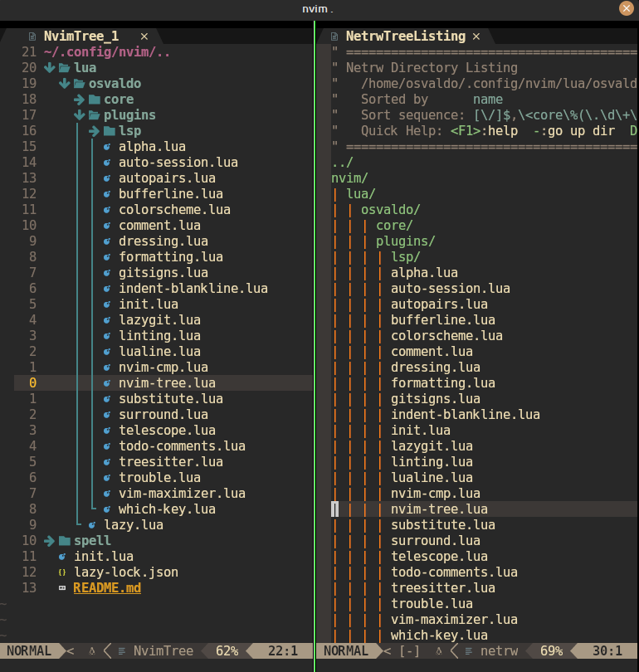The height and width of the screenshot is (672, 639).
Task: Click the Linux penguin icon in right statusline
Action: (x=438, y=651)
